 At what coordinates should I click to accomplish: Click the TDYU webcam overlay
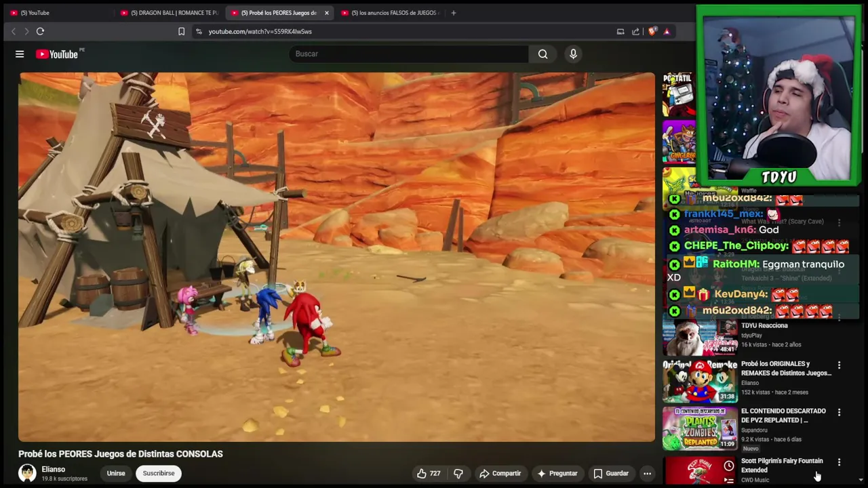click(778, 96)
